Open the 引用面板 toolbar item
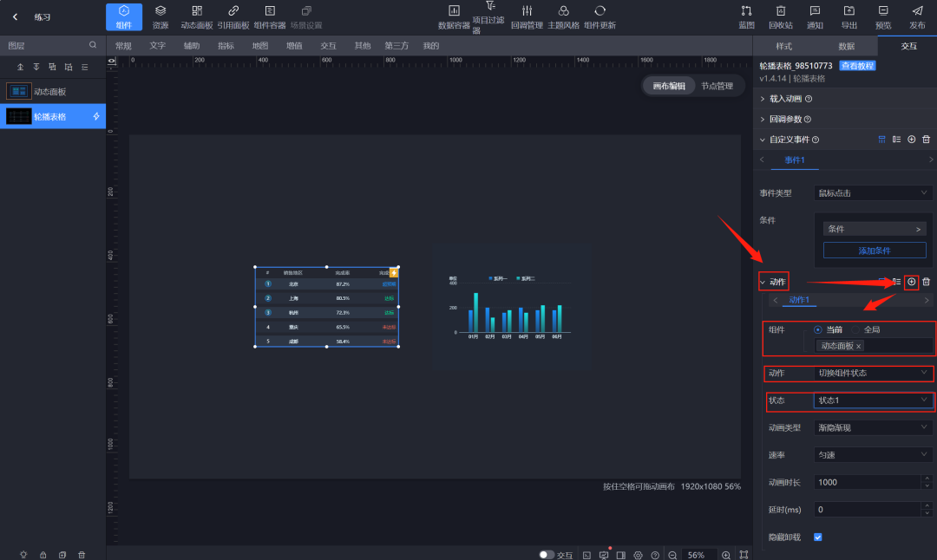The height and width of the screenshot is (560, 937). (x=233, y=16)
